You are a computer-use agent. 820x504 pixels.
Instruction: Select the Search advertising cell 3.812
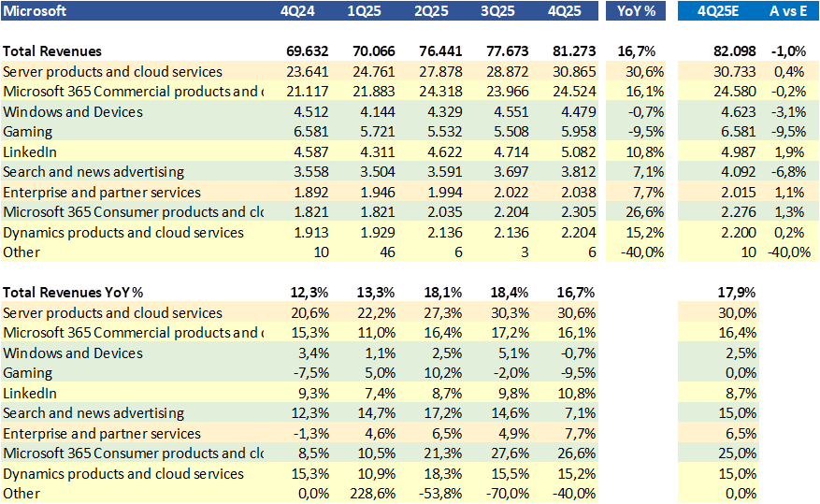(579, 172)
